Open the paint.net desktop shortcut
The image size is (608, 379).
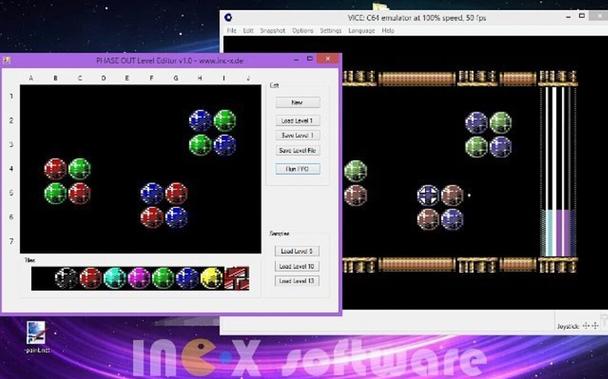click(x=36, y=337)
